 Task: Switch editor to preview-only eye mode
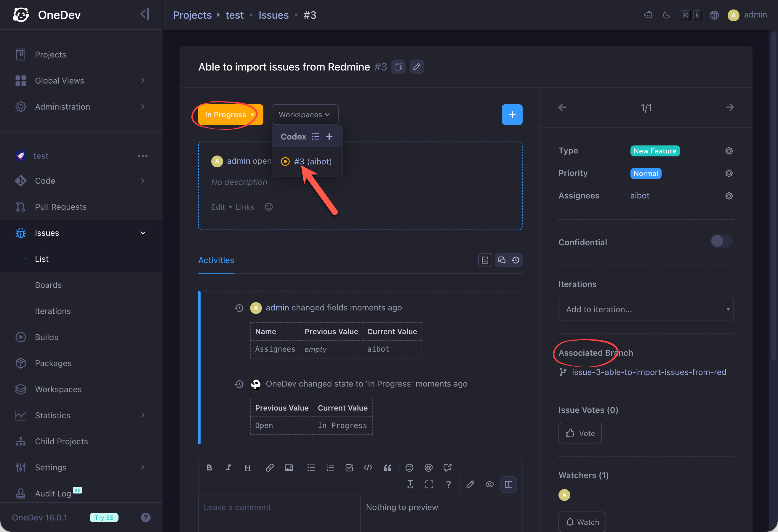489,484
